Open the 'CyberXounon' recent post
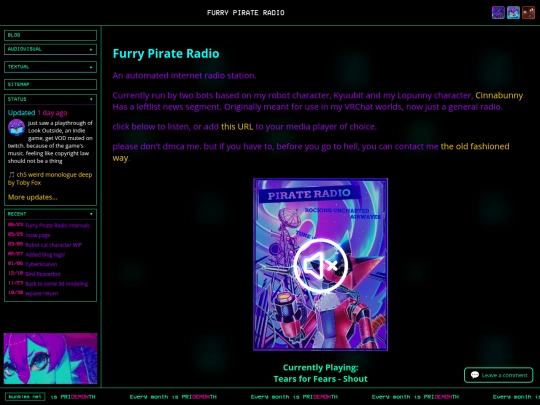This screenshot has width=540, height=405. coord(41,264)
